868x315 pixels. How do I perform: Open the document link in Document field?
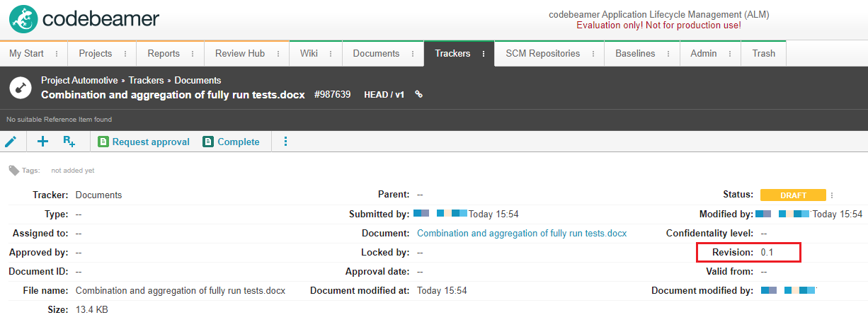[522, 233]
